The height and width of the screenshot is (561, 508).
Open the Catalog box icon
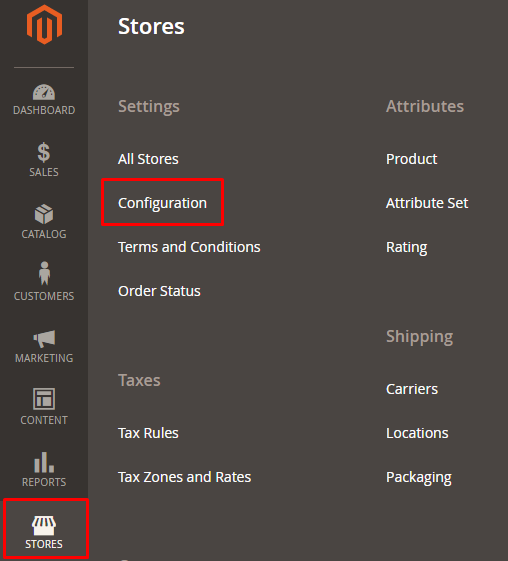click(x=44, y=214)
